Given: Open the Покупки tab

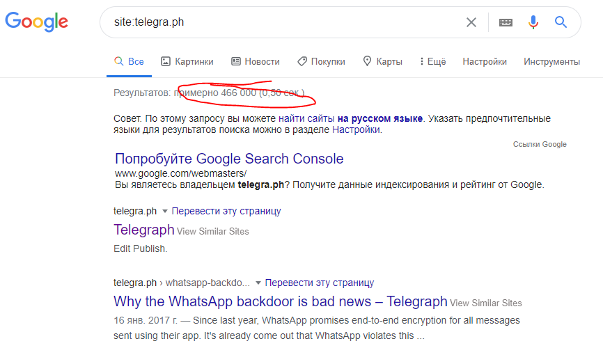Looking at the screenshot, I should click(321, 61).
